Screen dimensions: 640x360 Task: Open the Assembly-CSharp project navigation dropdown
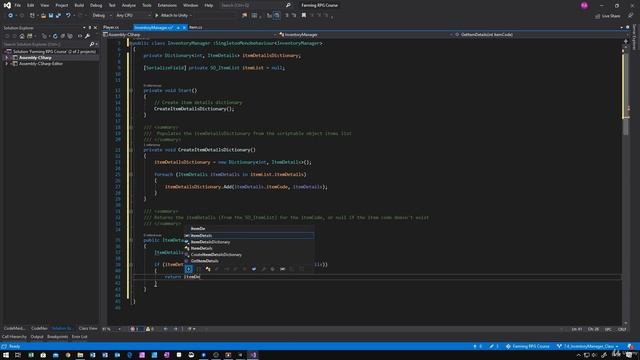[x=189, y=35]
